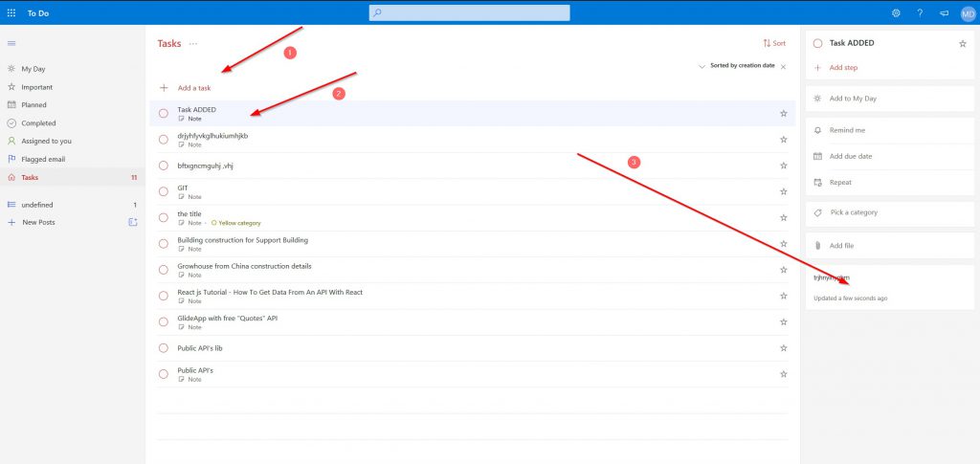Star the Task ADDED detail header
The height and width of the screenshot is (464, 980).
[962, 43]
